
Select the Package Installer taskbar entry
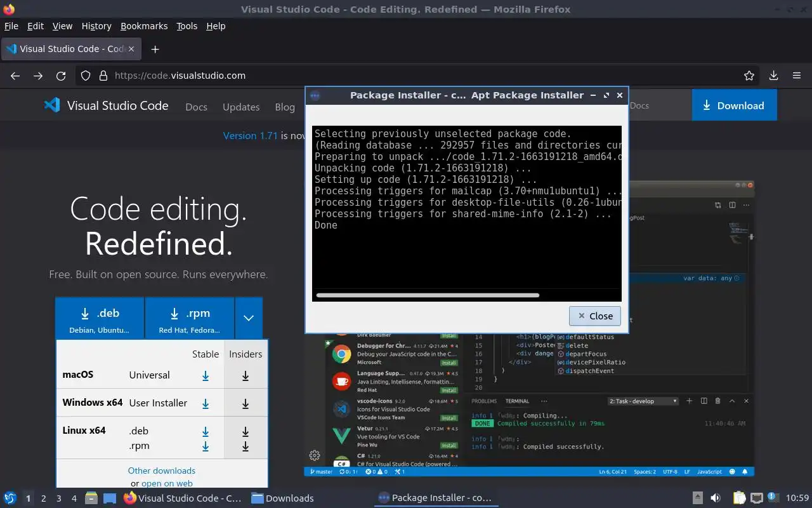pyautogui.click(x=435, y=498)
